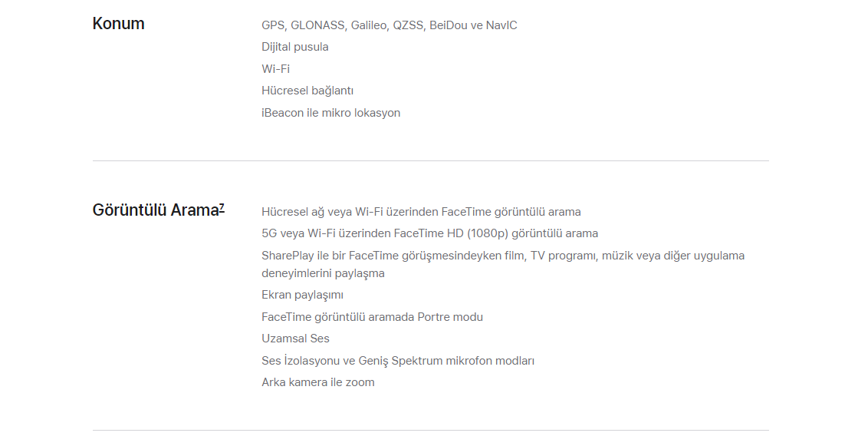Click Hücresel ağ veya Wi-Fi FaceTime line
This screenshot has height=446, width=868.
[421, 212]
